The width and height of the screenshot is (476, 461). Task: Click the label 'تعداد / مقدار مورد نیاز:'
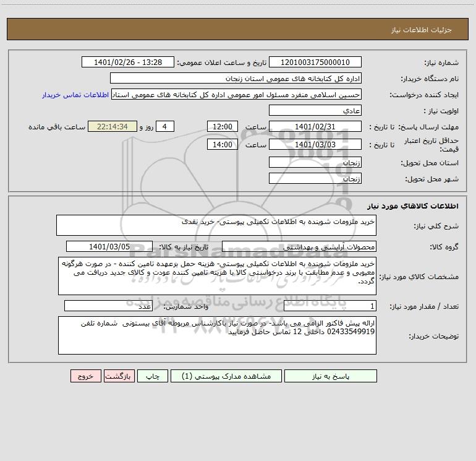[x=424, y=307]
